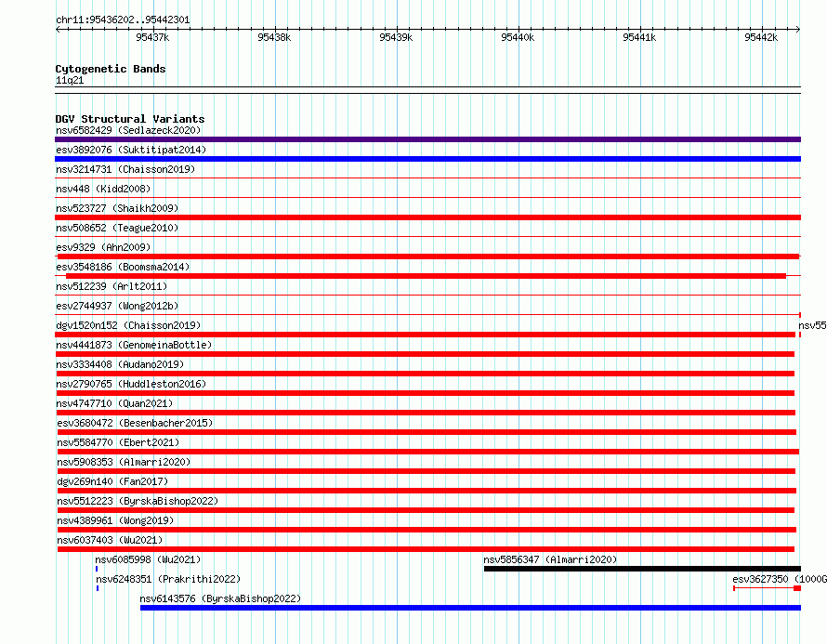The height and width of the screenshot is (644, 827).
Task: Click the 95442k ruler tick label
Action: coord(761,37)
